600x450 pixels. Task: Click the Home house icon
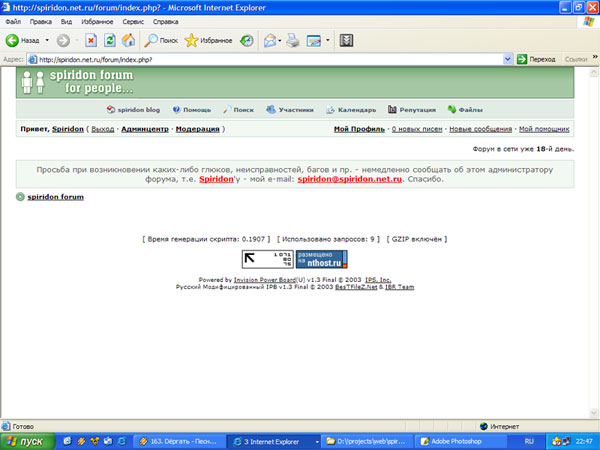tap(129, 40)
